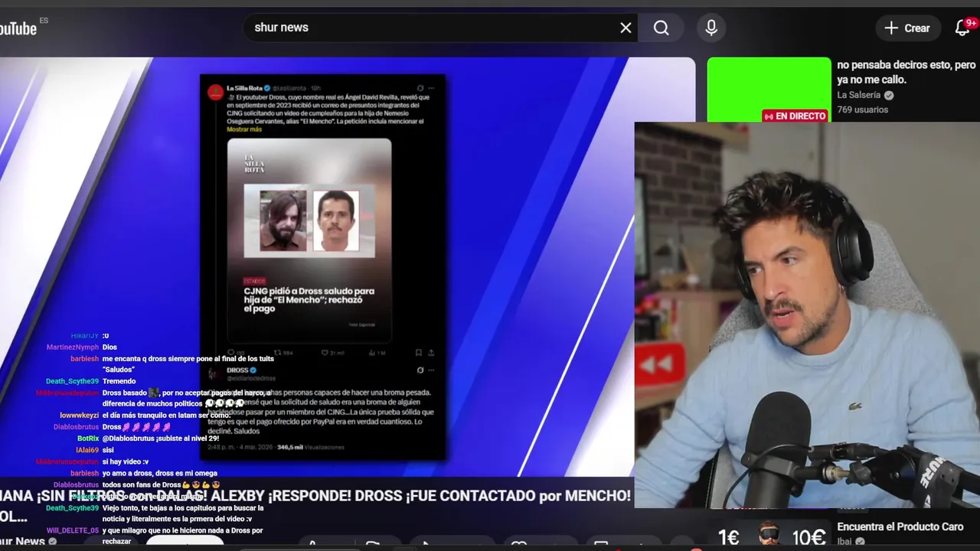Click chat message 'si hay video :v'
The height and width of the screenshot is (551, 980).
click(126, 461)
